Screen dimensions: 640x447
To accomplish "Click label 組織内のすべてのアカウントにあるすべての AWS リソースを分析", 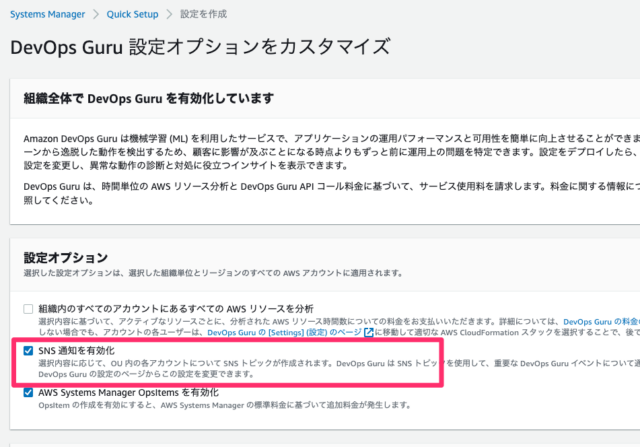I will tap(176, 309).
